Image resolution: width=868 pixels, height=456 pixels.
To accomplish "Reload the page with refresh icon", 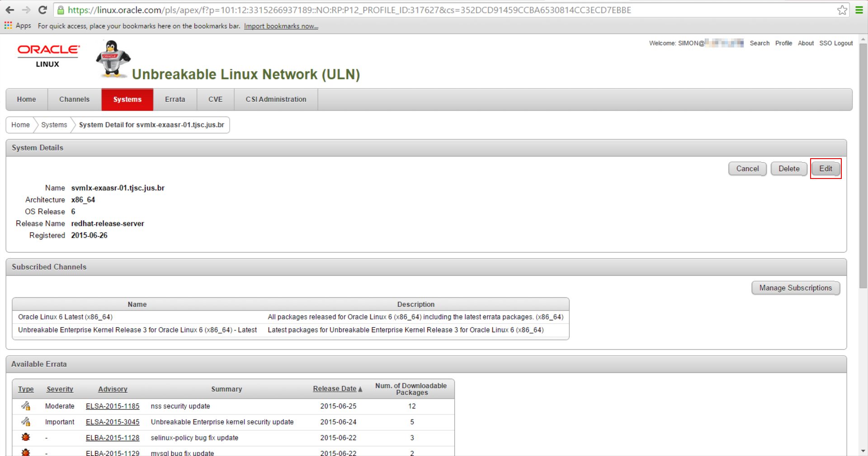I will 42,10.
